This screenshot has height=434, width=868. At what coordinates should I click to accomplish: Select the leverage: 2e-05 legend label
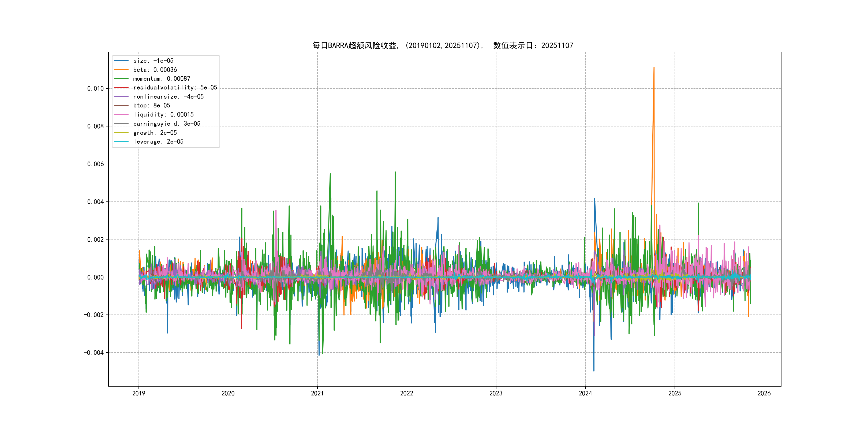158,141
